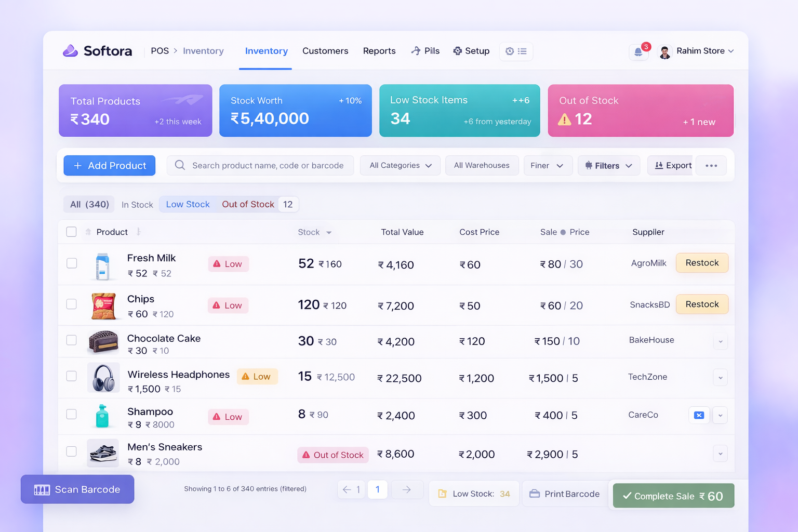Open the Customers section from the navbar
The image size is (798, 532).
click(x=325, y=51)
